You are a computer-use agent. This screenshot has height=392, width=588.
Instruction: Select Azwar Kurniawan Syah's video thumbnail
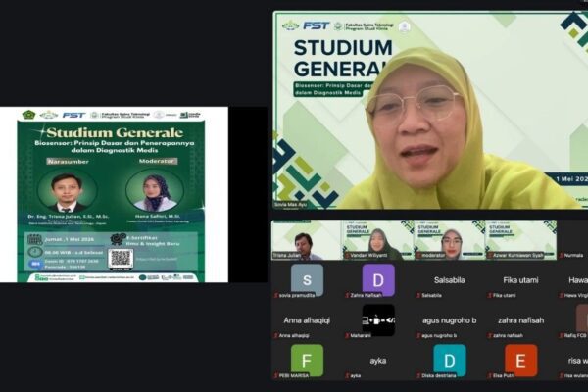521,240
